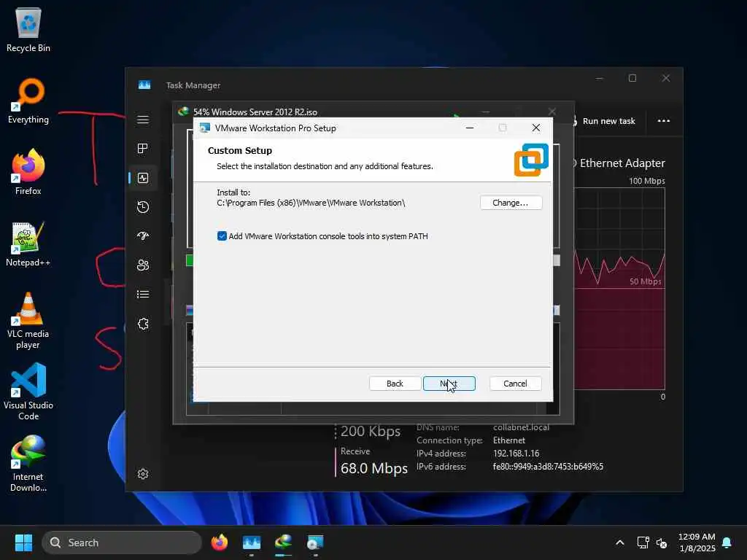The height and width of the screenshot is (560, 747).
Task: Show hidden system tray icons chevron
Action: coord(620,542)
